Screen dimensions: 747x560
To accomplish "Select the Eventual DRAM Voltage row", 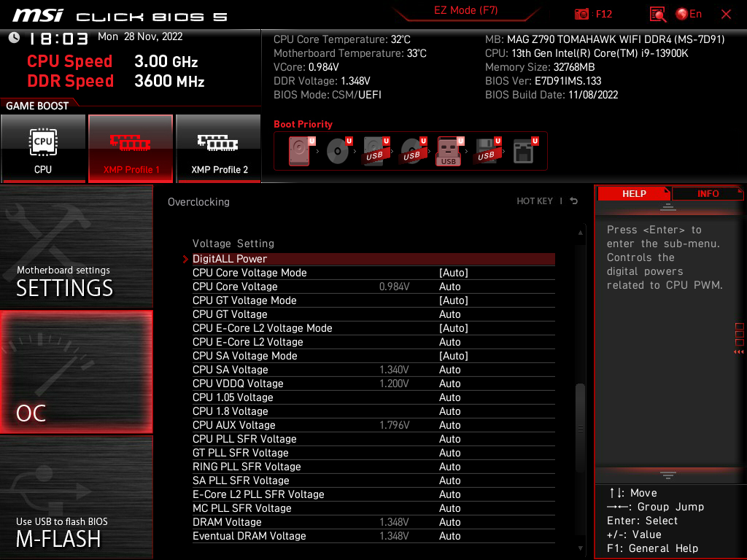I will (373, 536).
